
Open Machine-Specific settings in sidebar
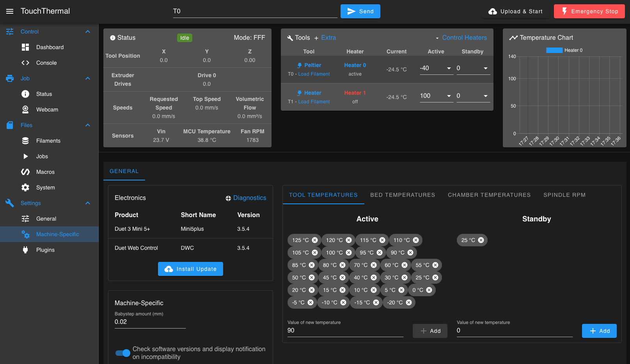(49, 234)
